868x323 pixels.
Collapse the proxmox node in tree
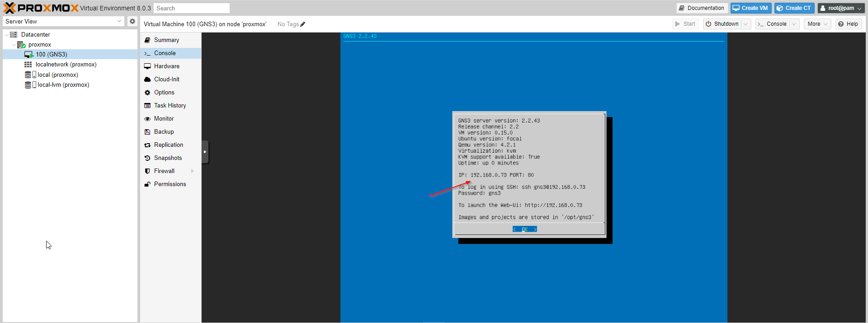coord(14,45)
